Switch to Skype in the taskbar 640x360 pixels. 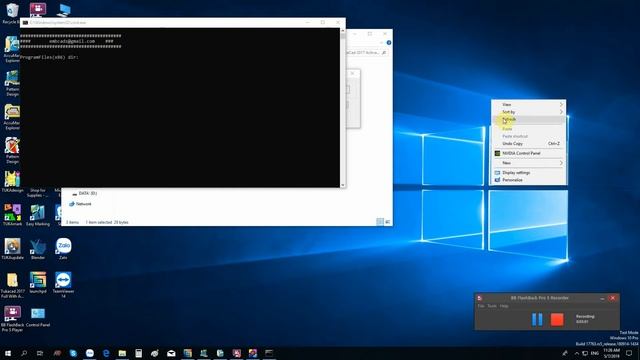pyautogui.click(x=73, y=353)
